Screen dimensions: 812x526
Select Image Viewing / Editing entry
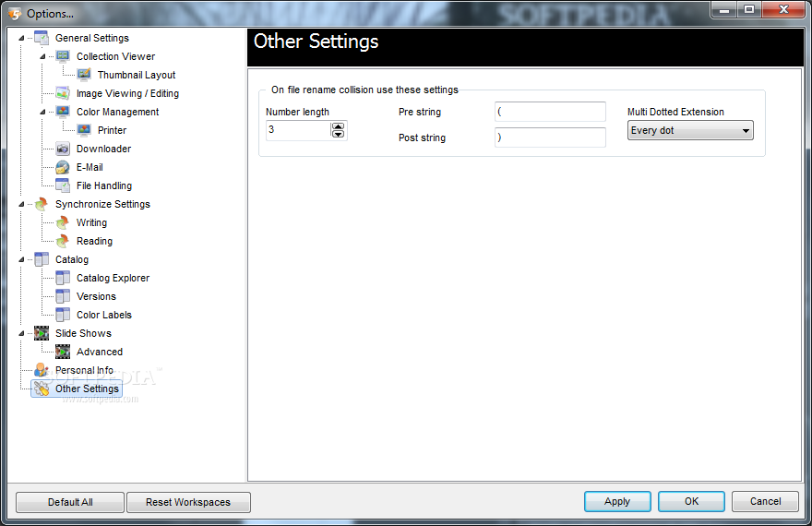pyautogui.click(x=128, y=93)
